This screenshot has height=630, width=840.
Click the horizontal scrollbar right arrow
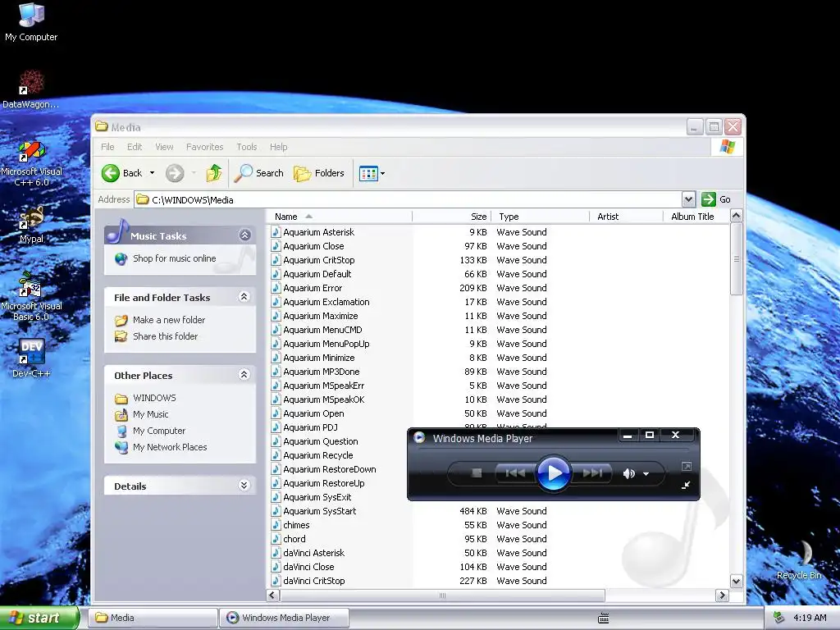722,596
